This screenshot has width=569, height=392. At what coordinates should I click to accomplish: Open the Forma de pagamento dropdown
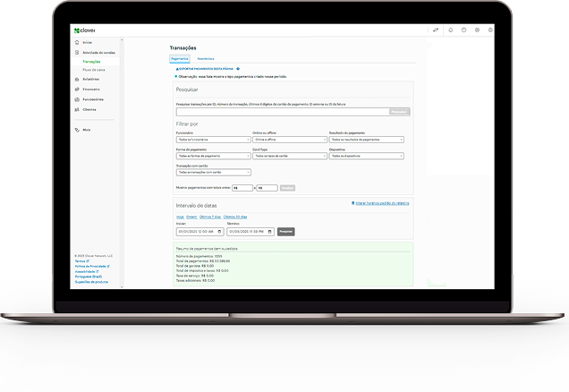pyautogui.click(x=213, y=156)
